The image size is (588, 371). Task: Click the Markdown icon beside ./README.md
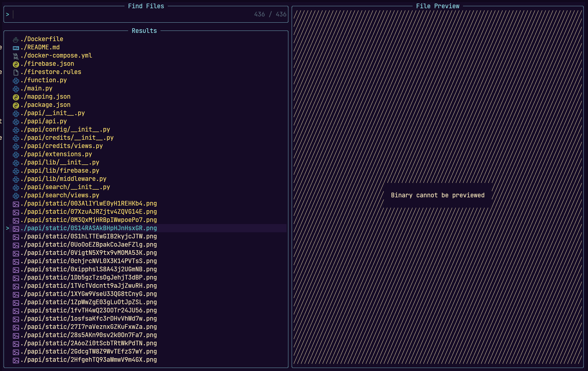point(16,48)
